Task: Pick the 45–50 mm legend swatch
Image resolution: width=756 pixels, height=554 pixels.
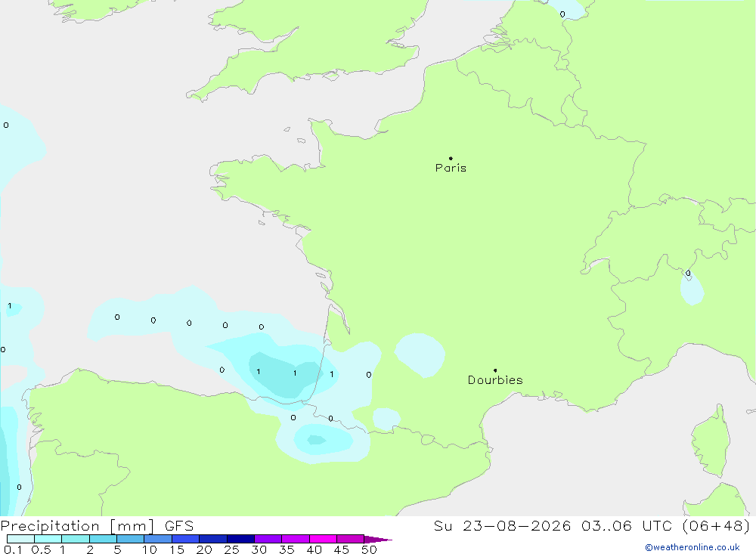Action: click(351, 539)
